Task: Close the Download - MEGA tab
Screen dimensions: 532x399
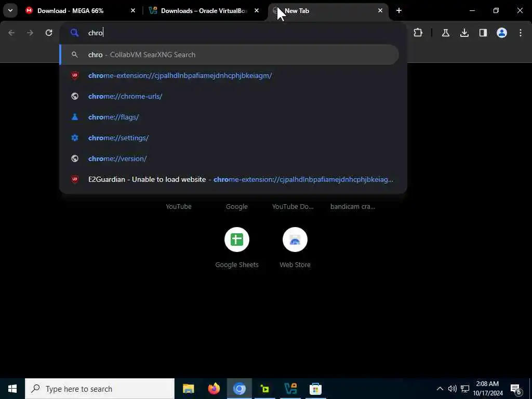Action: (133, 11)
